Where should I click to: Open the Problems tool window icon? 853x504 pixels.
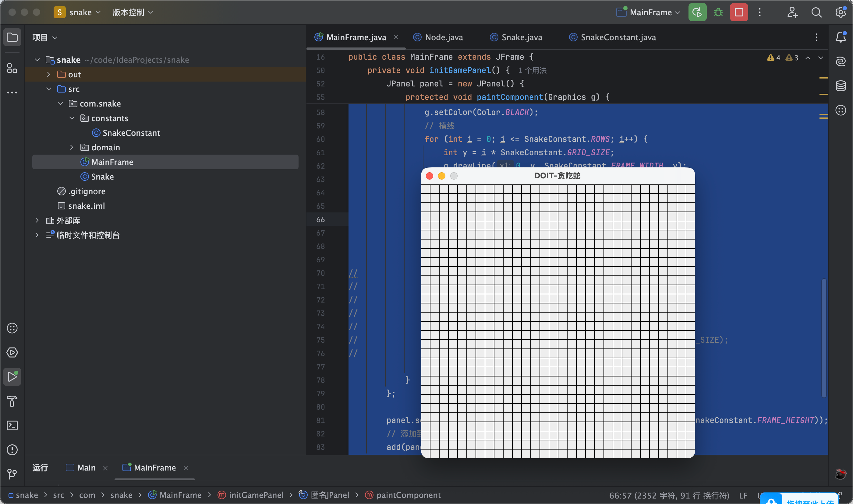[x=12, y=450]
